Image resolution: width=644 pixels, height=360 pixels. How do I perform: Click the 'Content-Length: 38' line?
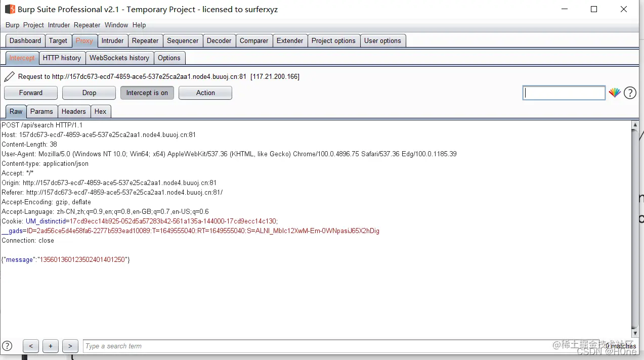click(x=29, y=144)
